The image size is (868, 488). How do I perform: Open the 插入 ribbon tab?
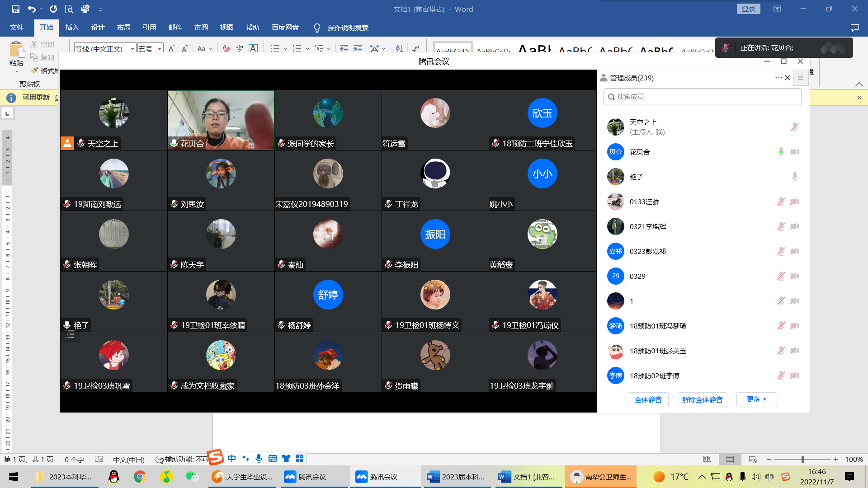[72, 28]
